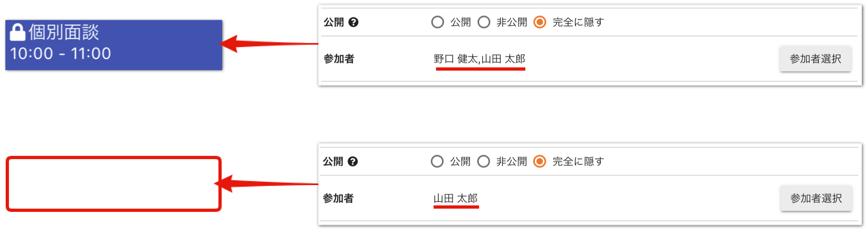The height and width of the screenshot is (233, 868).
Task: Click bottom 参加者選択 button
Action: [x=816, y=198]
